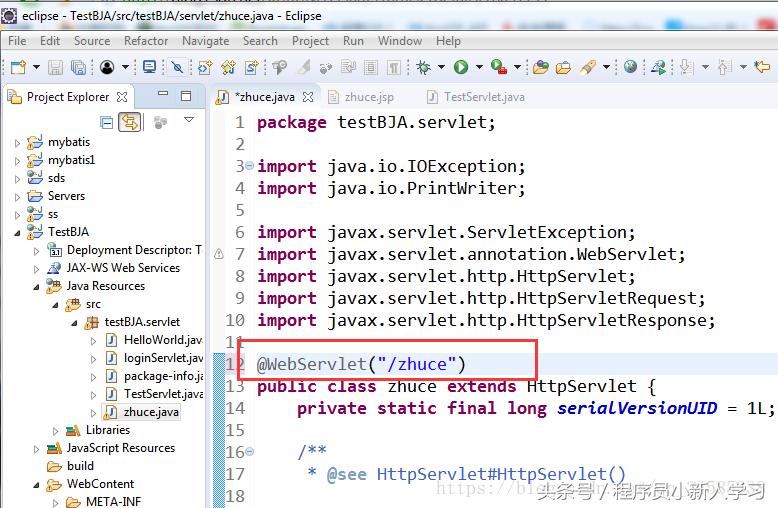This screenshot has width=778, height=508.
Task: Collapse the TestBJA project tree
Action: tap(17, 232)
